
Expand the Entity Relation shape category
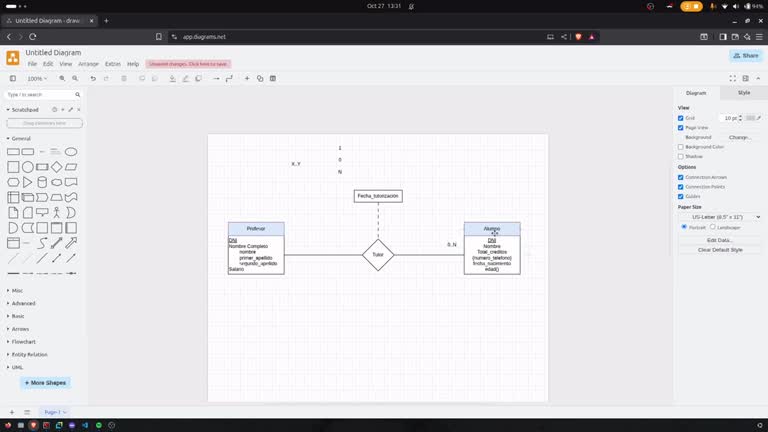pyautogui.click(x=29, y=355)
